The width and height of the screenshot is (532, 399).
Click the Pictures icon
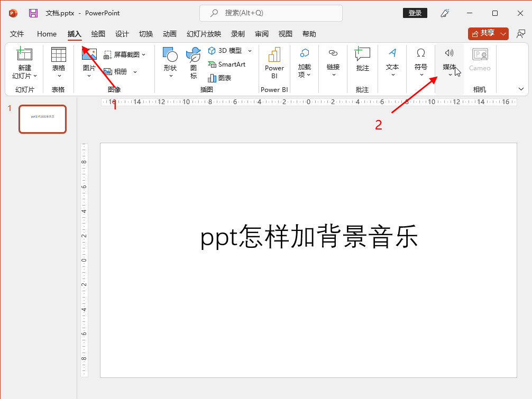[x=89, y=55]
